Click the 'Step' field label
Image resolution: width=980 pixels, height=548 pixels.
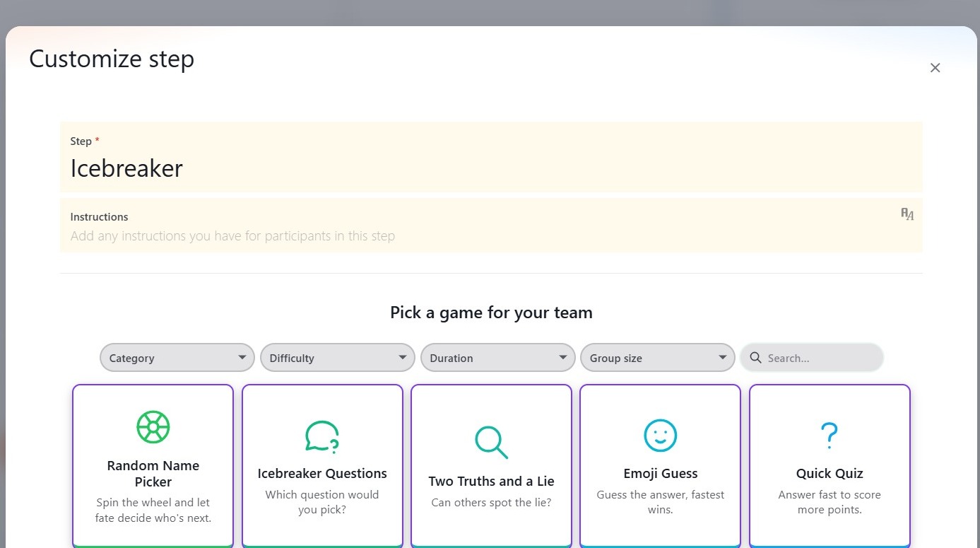coord(81,141)
